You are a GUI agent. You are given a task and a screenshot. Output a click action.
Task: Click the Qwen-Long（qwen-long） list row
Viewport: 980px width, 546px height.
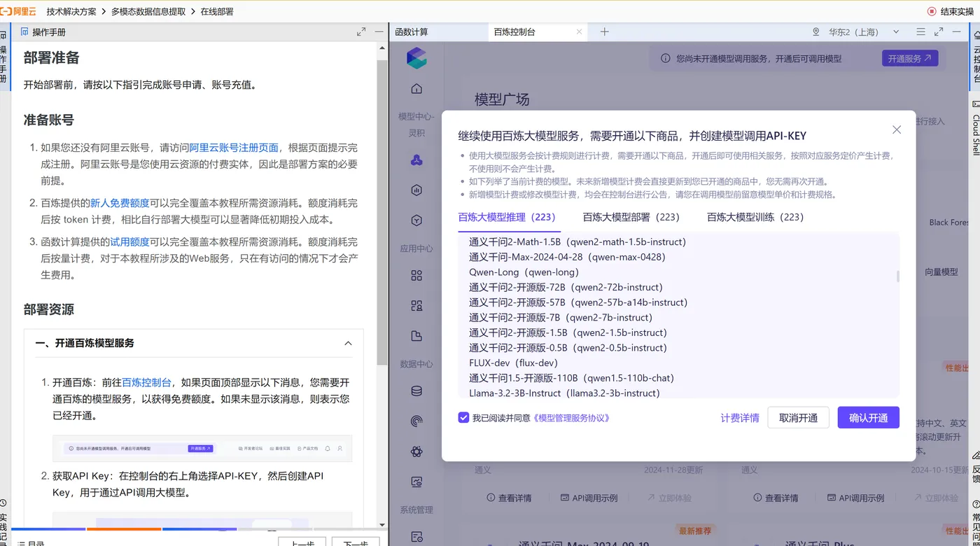(x=524, y=272)
